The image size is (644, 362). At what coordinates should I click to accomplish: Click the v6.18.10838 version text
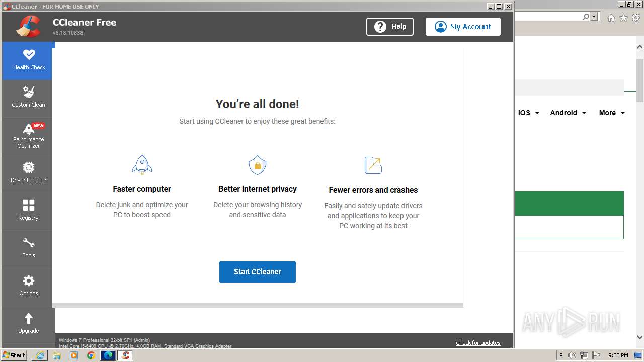pyautogui.click(x=68, y=33)
